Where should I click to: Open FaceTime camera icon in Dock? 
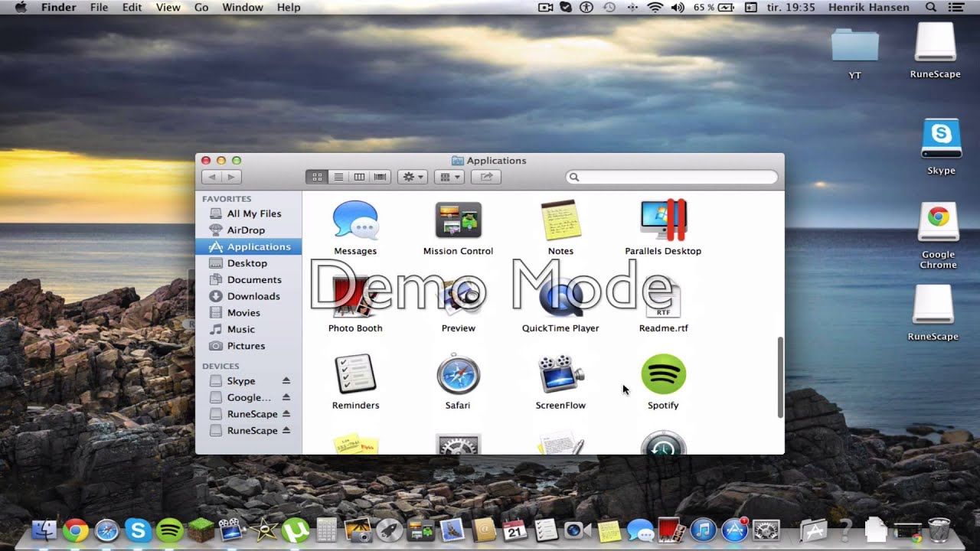[x=577, y=530]
